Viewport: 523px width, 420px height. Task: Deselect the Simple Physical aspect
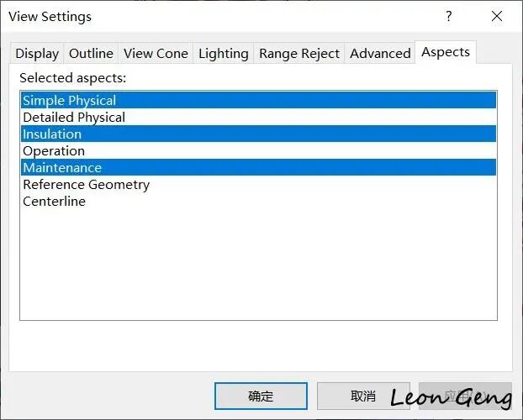[258, 100]
